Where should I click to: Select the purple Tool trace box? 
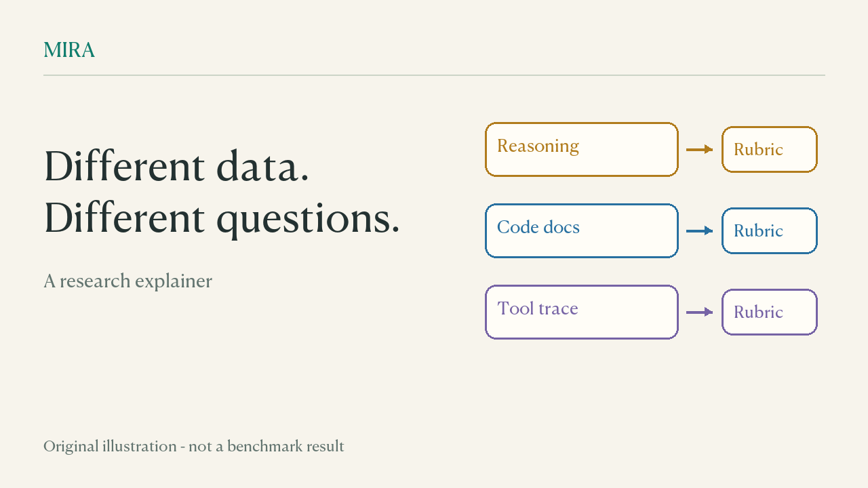click(x=582, y=312)
